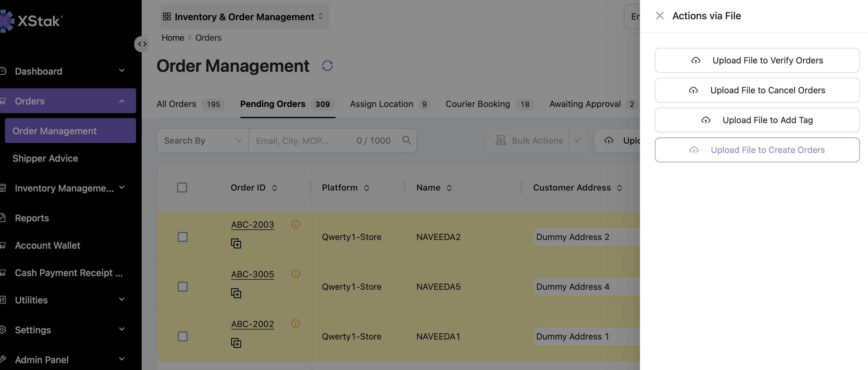This screenshot has height=370, width=868.
Task: Expand the Bulk Actions dropdown arrow
Action: pyautogui.click(x=577, y=140)
